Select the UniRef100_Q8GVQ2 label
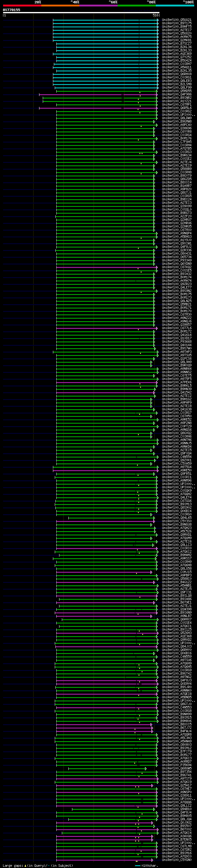The height and width of the screenshot is (868, 197). 177,433
